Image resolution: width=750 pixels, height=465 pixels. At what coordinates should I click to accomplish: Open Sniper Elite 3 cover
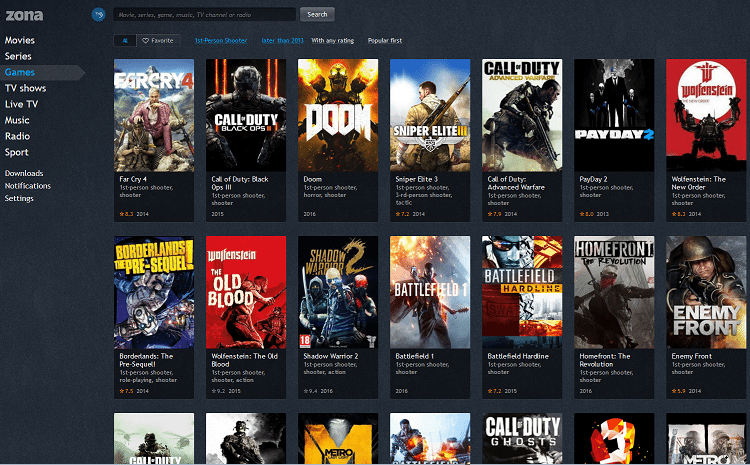[x=430, y=115]
